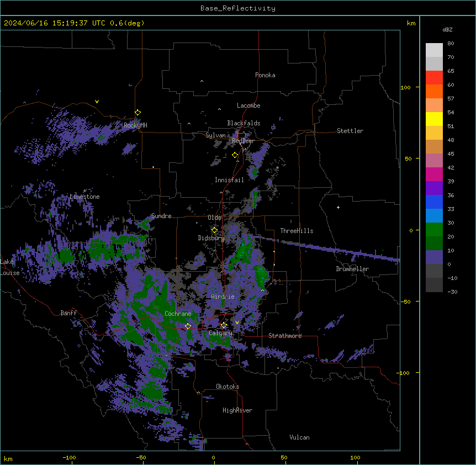Viewport: 476px width, 465px height.
Task: Click the dBZ legend heading
Action: pyautogui.click(x=447, y=29)
